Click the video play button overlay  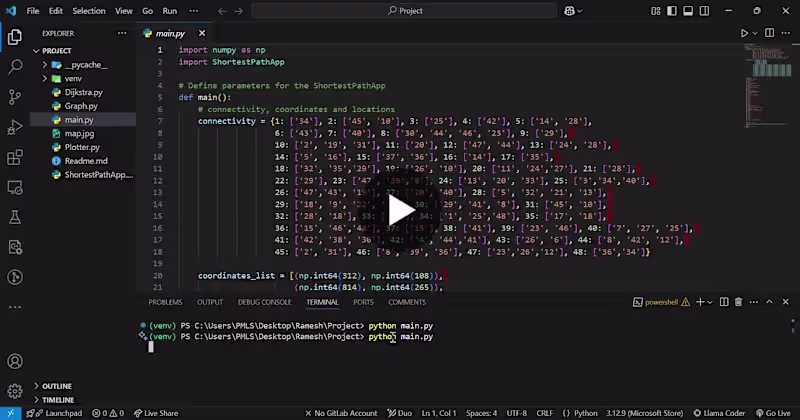tap(401, 210)
